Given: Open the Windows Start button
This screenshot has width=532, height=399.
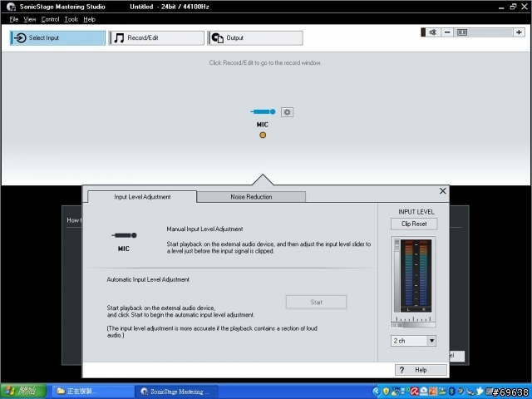Looking at the screenshot, I should coord(23,392).
